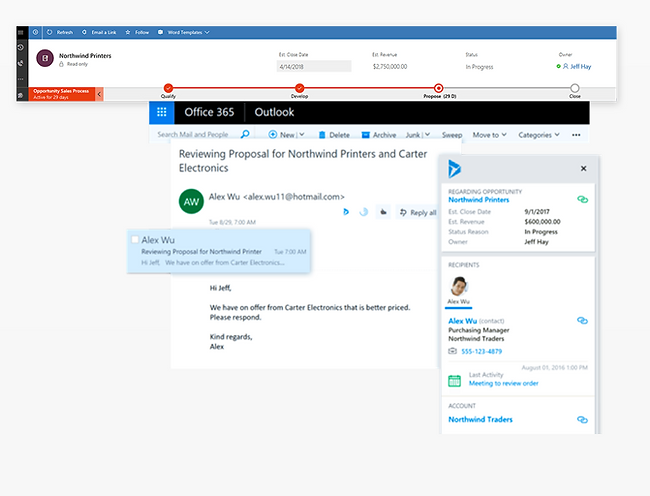Image resolution: width=650 pixels, height=496 pixels.
Task: Click sender address alex.wu11@hotmail.com
Action: tap(293, 197)
